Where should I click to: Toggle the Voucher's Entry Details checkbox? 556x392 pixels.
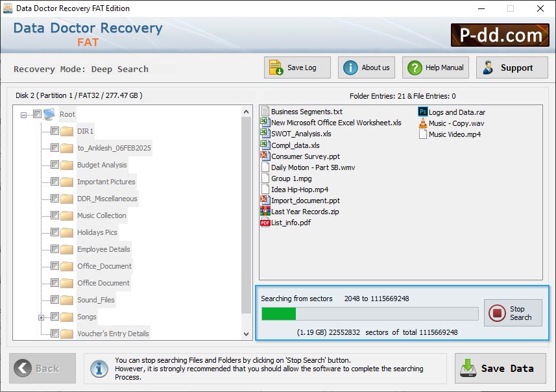[54, 334]
